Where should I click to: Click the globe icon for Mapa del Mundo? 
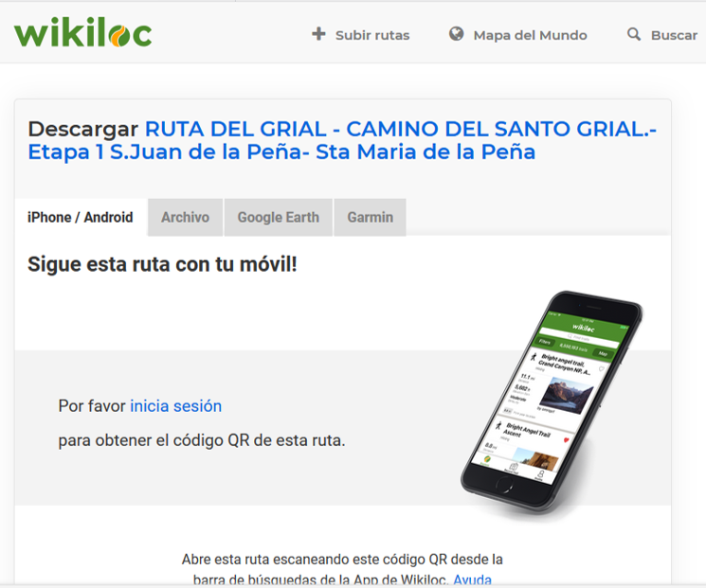click(x=456, y=34)
